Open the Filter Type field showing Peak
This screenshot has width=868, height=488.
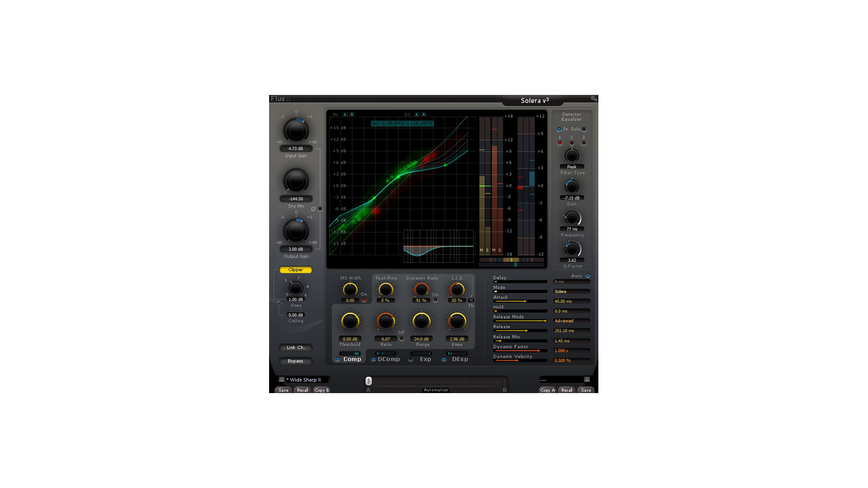[572, 167]
